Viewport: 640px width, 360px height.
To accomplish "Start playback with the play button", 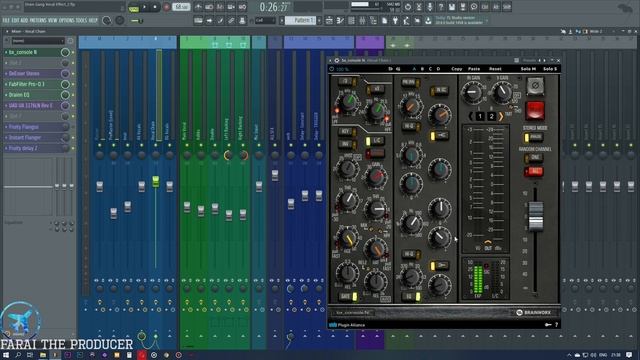I will (144, 7).
